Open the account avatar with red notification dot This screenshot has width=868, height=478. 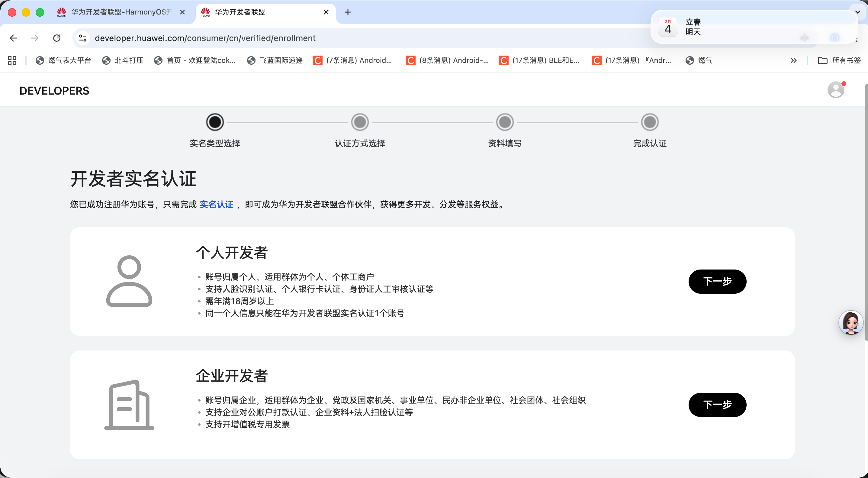836,89
